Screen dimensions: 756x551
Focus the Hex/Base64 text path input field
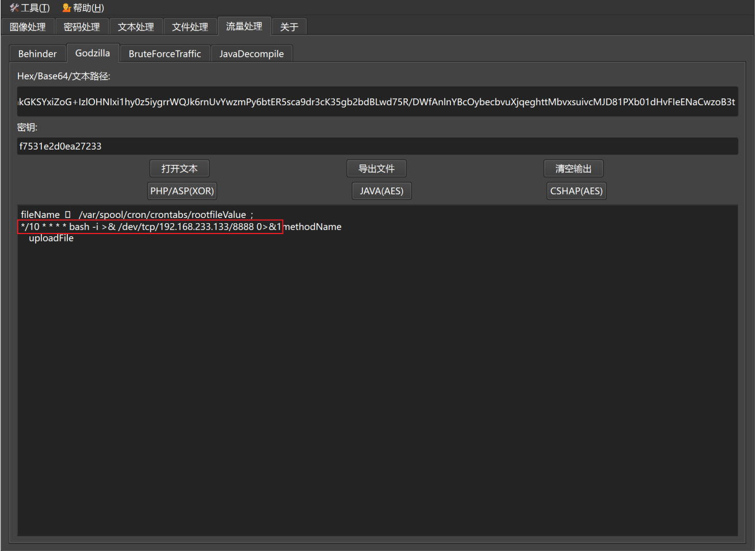tap(377, 102)
